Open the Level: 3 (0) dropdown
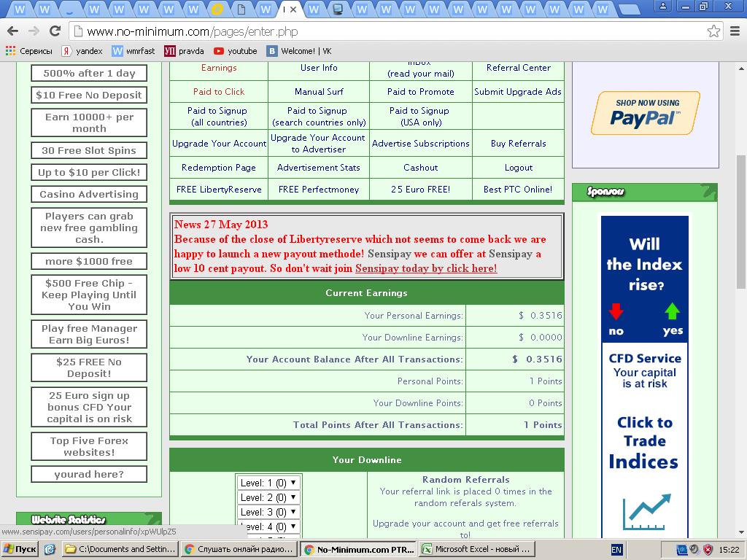This screenshot has width=747, height=560. tap(269, 512)
